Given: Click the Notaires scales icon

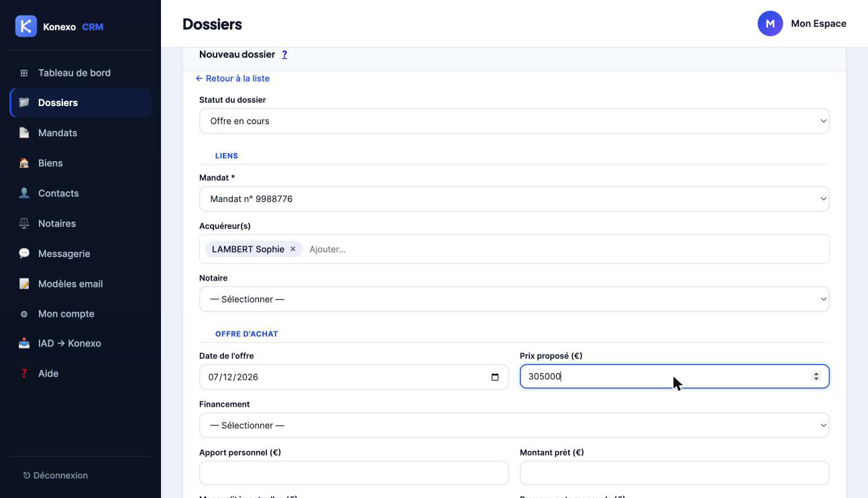Looking at the screenshot, I should [x=24, y=223].
